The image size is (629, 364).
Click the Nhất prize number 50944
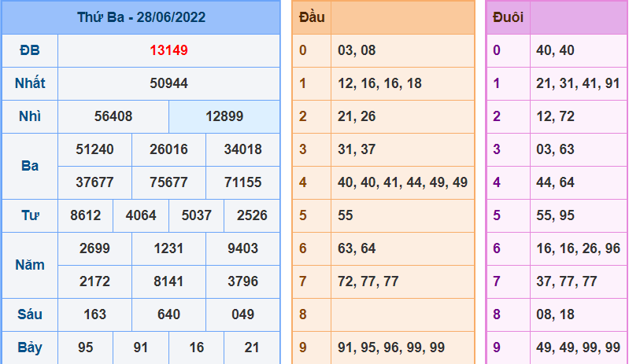pos(169,83)
